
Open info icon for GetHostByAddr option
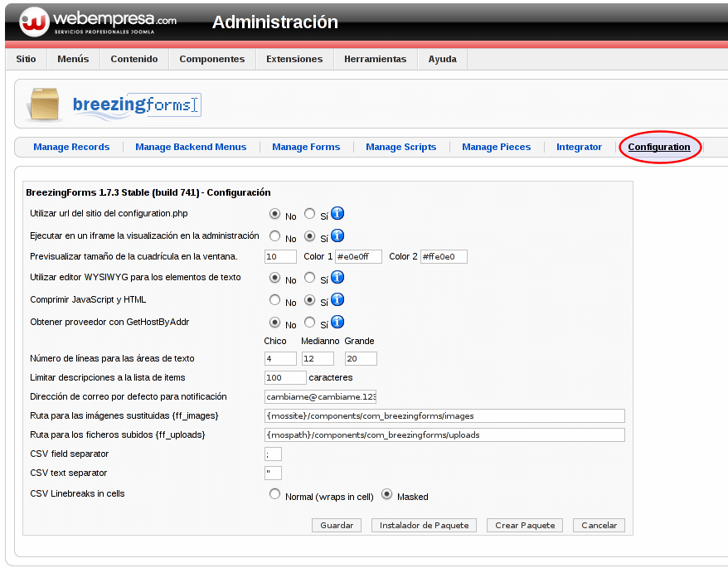coord(337,322)
